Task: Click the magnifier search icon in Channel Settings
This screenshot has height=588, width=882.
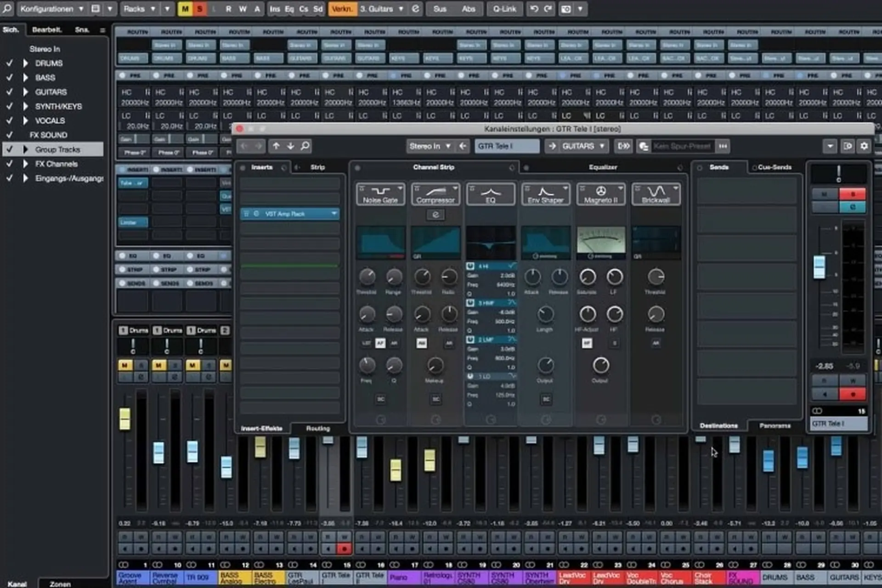Action: point(304,146)
